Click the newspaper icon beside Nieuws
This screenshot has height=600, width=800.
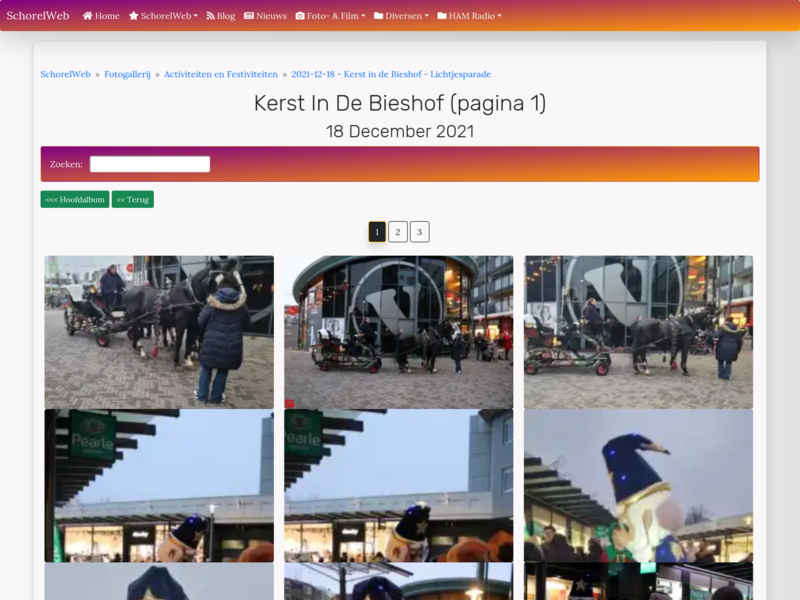249,16
